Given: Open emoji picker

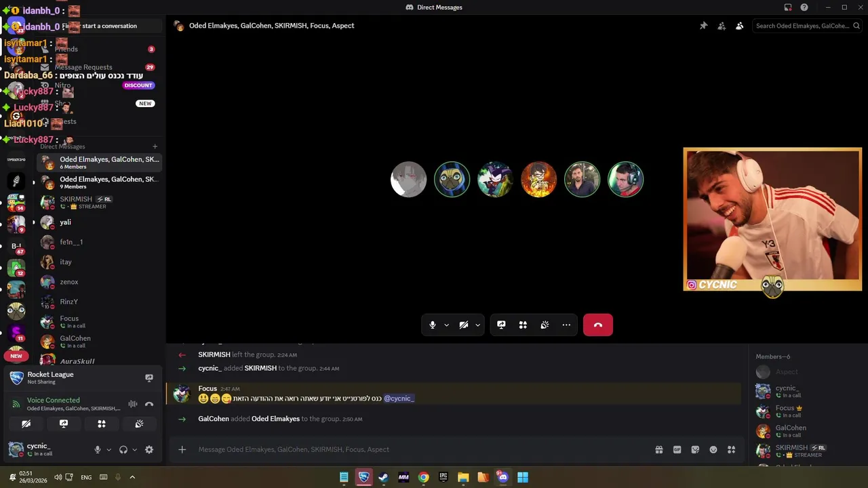Looking at the screenshot, I should click(x=713, y=449).
